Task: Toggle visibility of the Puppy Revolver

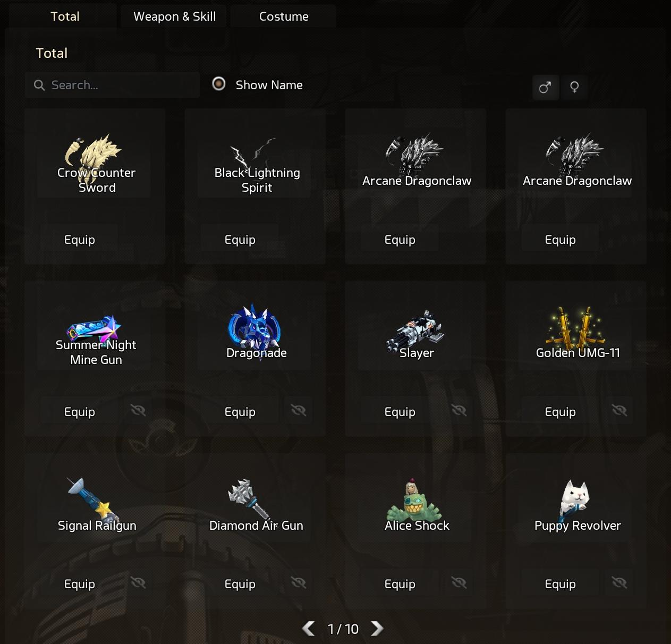Action: coord(619,583)
